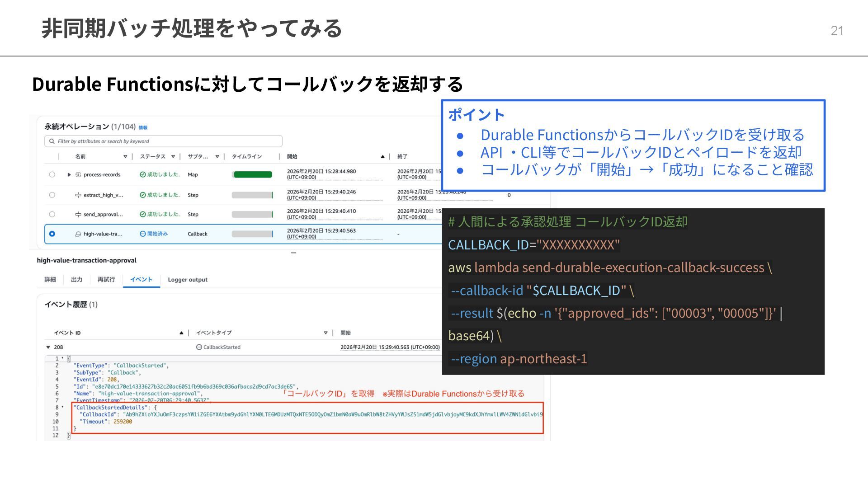Switch to the 出力 tab

click(77, 280)
